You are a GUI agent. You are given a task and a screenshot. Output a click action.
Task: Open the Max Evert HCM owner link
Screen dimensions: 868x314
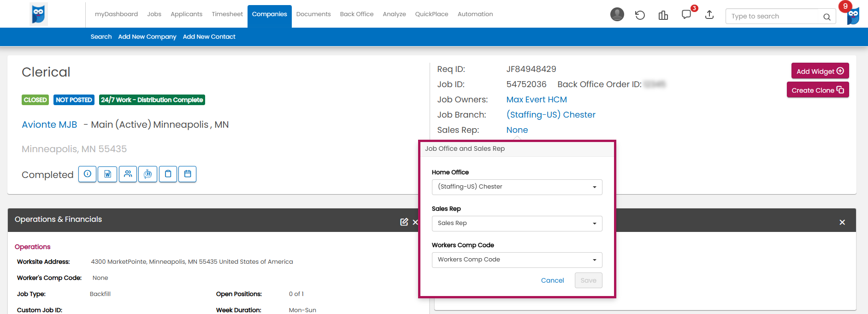click(x=537, y=100)
